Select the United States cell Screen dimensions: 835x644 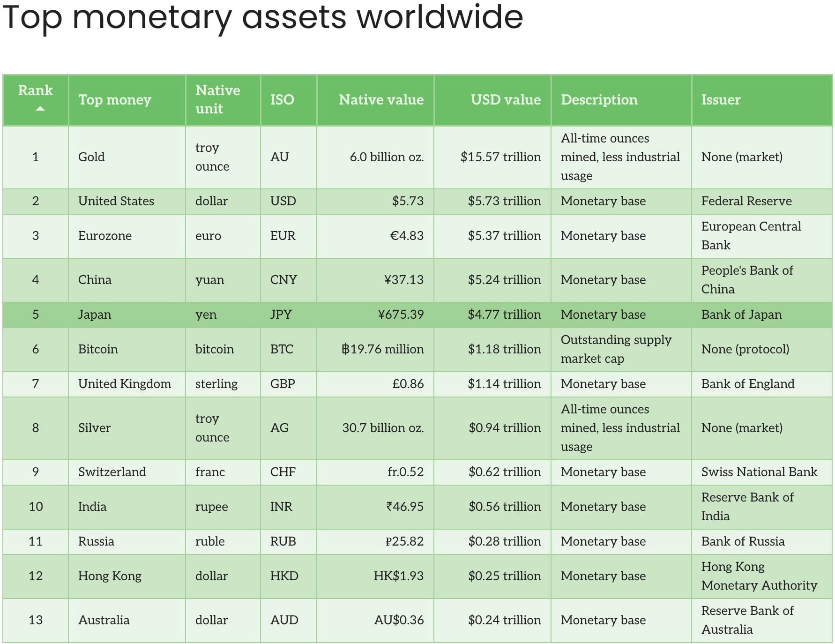[127, 201]
